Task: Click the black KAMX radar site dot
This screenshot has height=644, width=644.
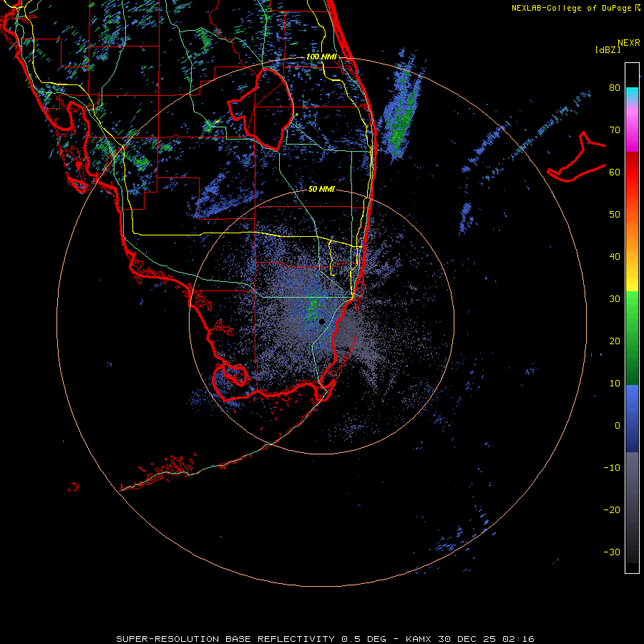Action: click(322, 321)
